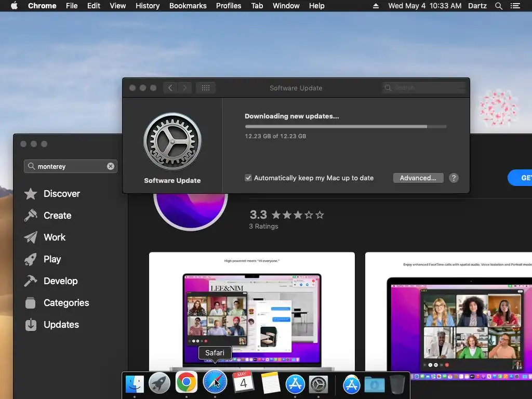Open Google Chrome in the Dock
The height and width of the screenshot is (399, 532).
[187, 382]
